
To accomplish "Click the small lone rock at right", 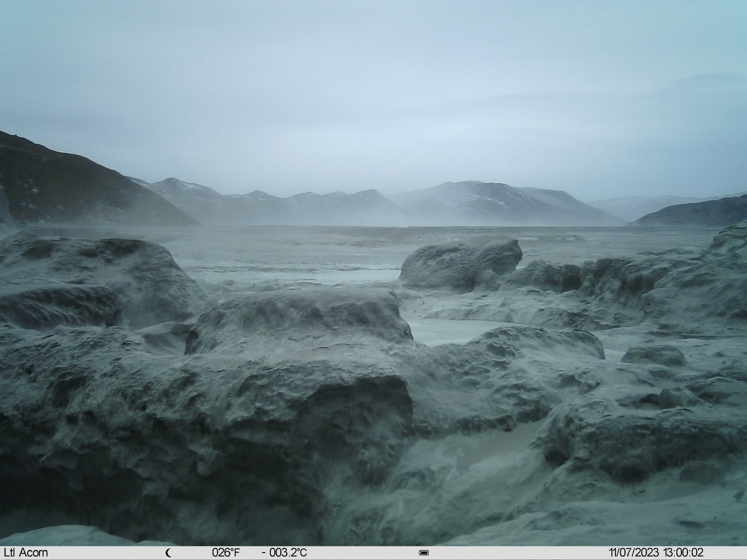I will pyautogui.click(x=653, y=355).
